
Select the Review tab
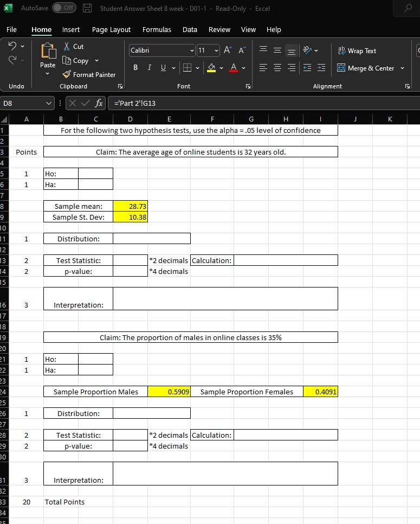point(219,29)
